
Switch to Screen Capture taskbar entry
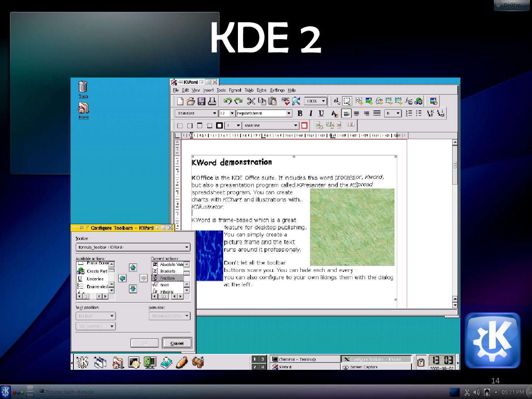376,367
